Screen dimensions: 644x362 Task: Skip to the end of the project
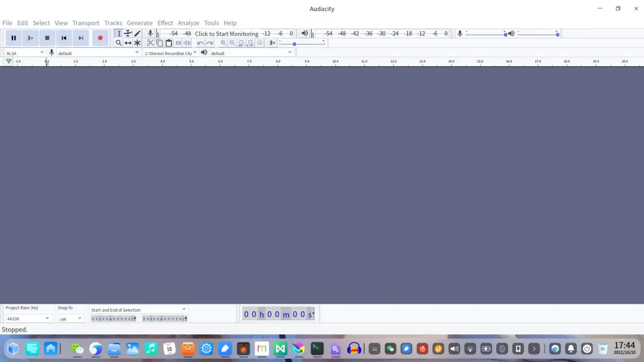[x=81, y=38]
